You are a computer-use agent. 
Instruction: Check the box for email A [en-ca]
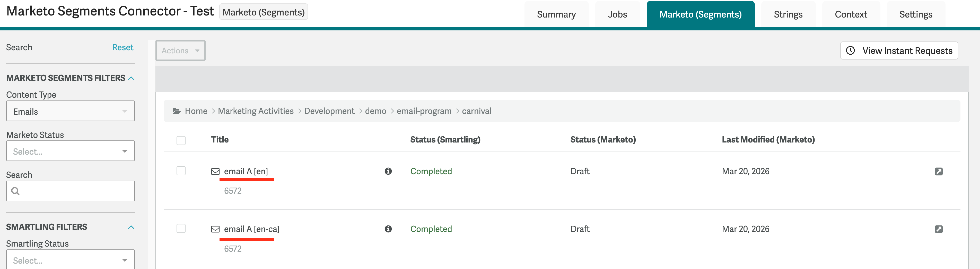click(x=181, y=228)
